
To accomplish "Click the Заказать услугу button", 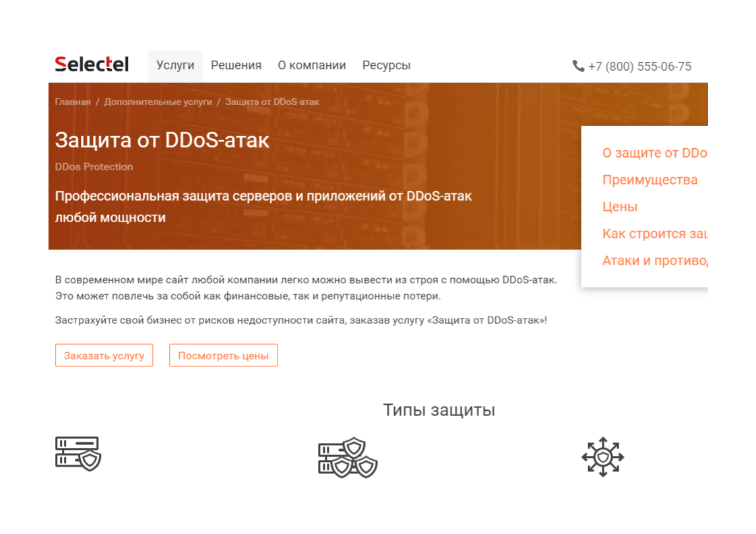I will click(104, 355).
